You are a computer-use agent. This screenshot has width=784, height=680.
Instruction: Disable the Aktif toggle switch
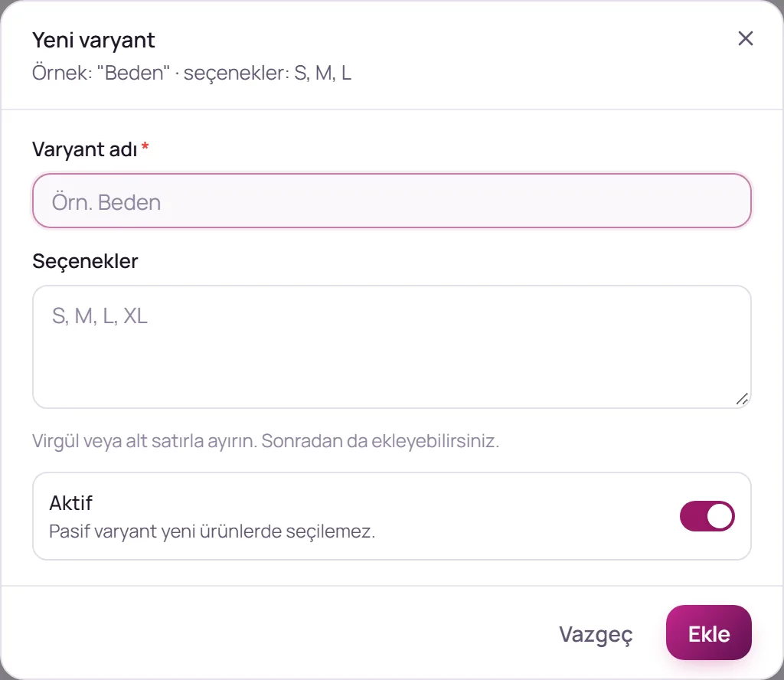tap(707, 516)
